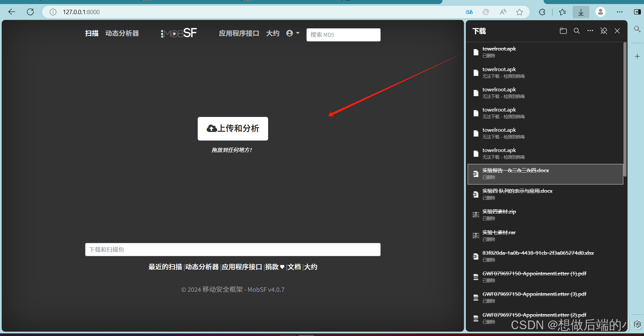The height and width of the screenshot is (336, 644).
Task: Open more options in downloads panel
Action: 590,31
